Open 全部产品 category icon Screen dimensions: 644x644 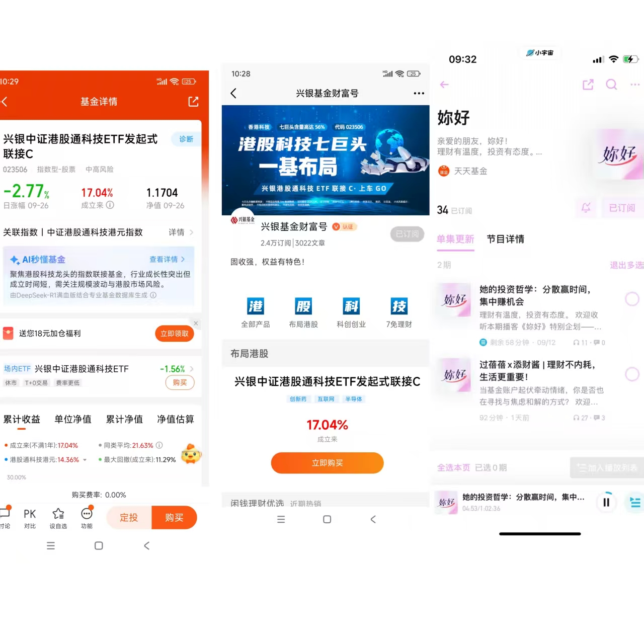[x=256, y=312]
